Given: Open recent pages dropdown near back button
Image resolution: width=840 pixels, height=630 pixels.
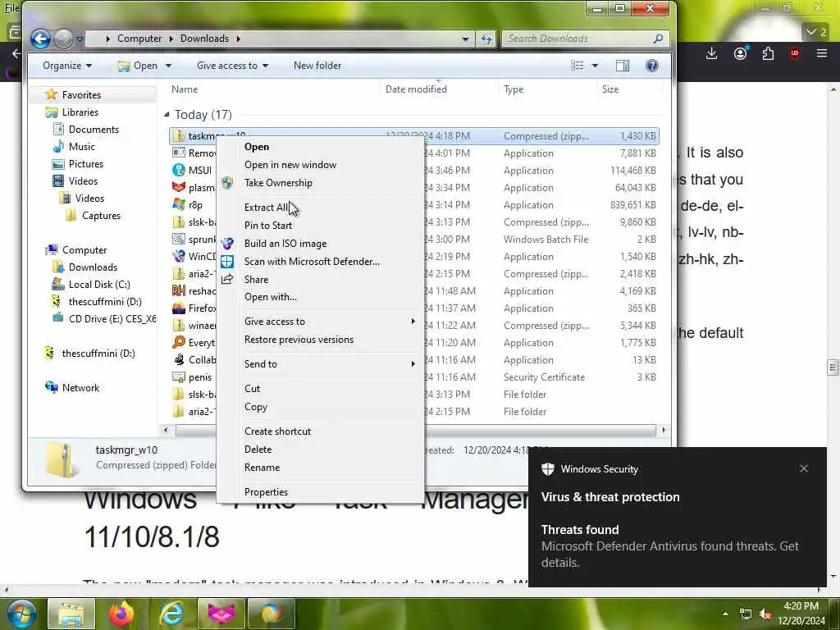Looking at the screenshot, I should click(x=80, y=39).
